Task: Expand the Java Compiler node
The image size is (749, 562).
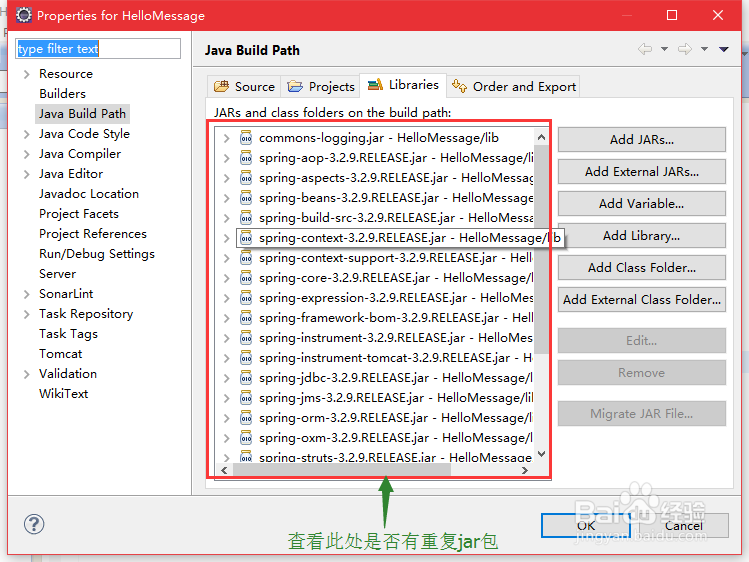Action: (27, 154)
